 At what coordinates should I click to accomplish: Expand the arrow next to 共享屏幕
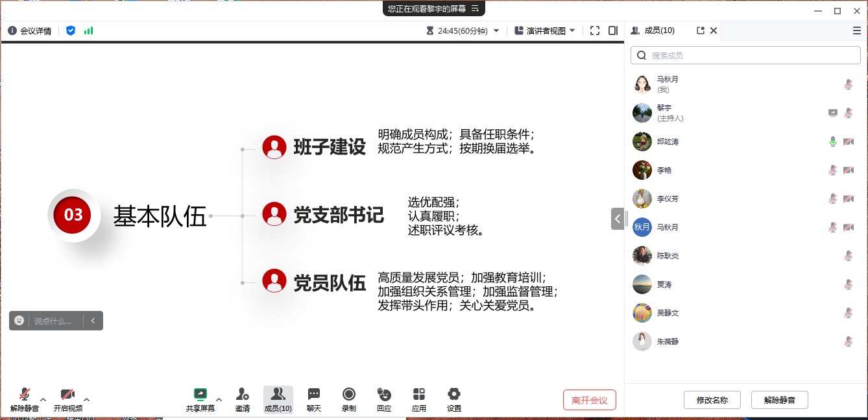pos(219,399)
